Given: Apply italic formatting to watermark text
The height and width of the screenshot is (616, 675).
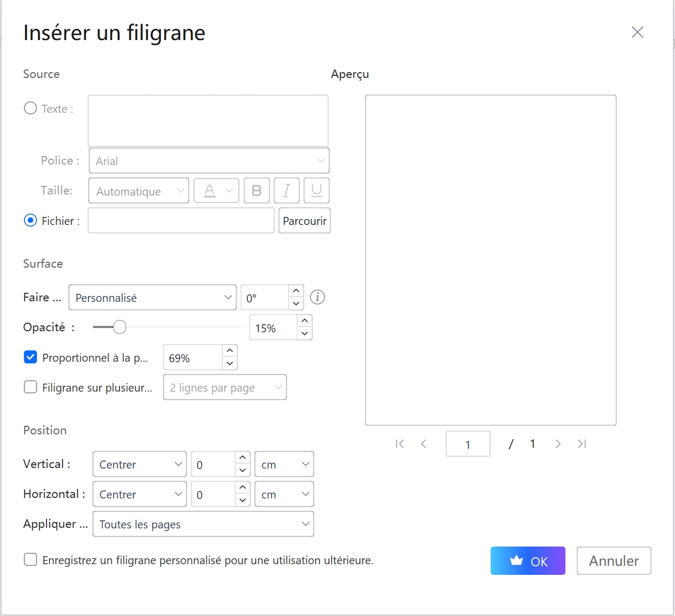Looking at the screenshot, I should tap(286, 190).
